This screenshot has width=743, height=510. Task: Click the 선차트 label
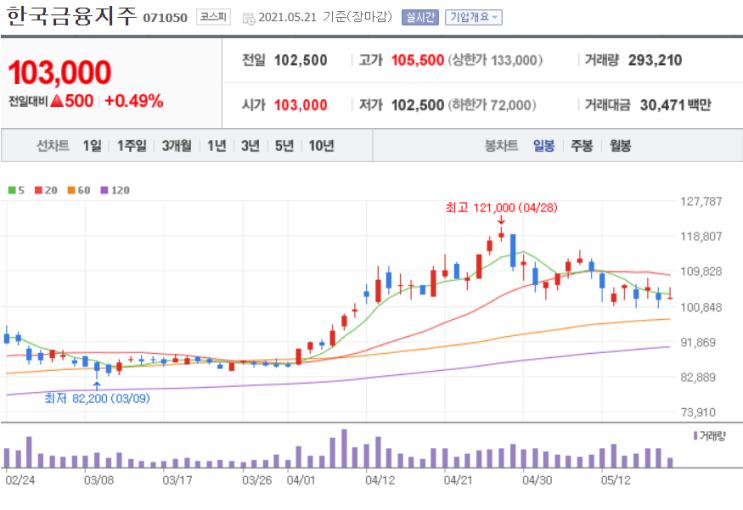pos(53,146)
